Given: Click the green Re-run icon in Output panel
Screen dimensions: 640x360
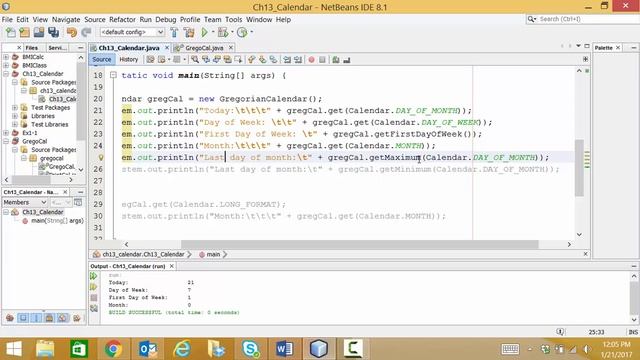Looking at the screenshot, I should coord(94,276).
